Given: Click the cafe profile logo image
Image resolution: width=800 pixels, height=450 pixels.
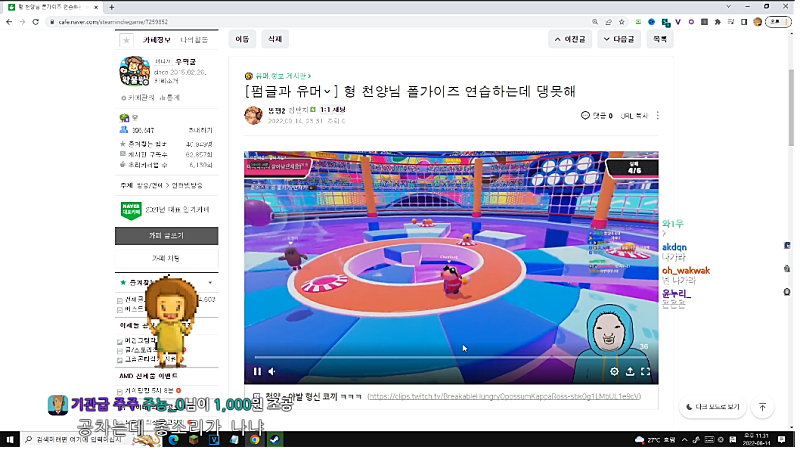Looking at the screenshot, I should click(x=134, y=71).
